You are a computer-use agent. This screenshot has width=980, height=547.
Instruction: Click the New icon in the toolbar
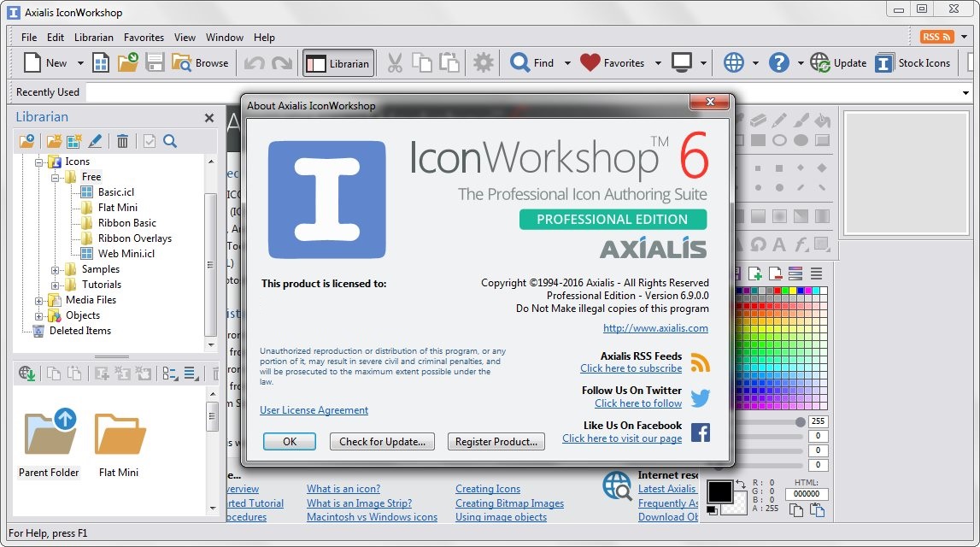tap(32, 62)
